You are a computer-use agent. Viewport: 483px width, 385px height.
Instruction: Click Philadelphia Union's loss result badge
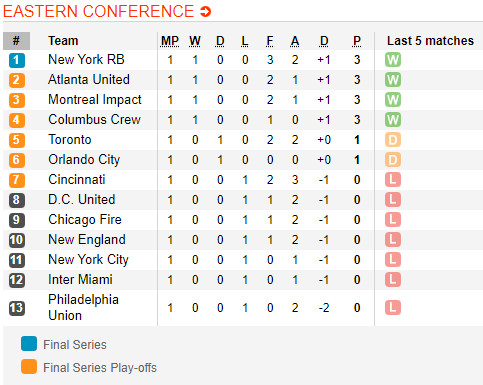(x=393, y=308)
